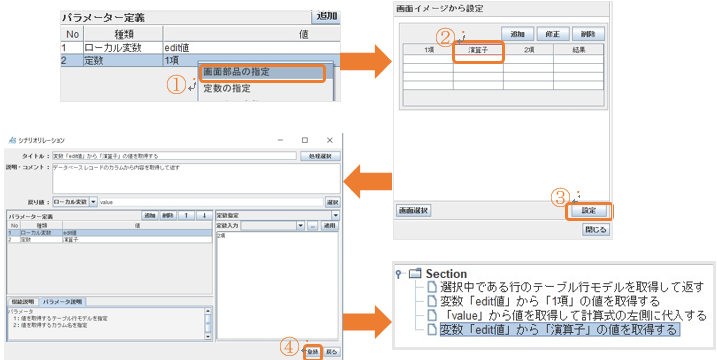The width and height of the screenshot is (717, 360).
Task: Click the ellipsis button next to 定数入力
Action: tap(312, 226)
